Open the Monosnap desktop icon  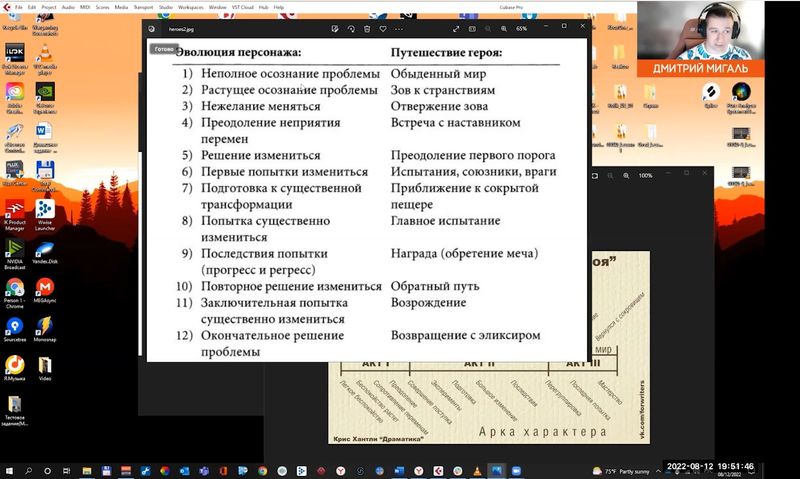tap(45, 330)
